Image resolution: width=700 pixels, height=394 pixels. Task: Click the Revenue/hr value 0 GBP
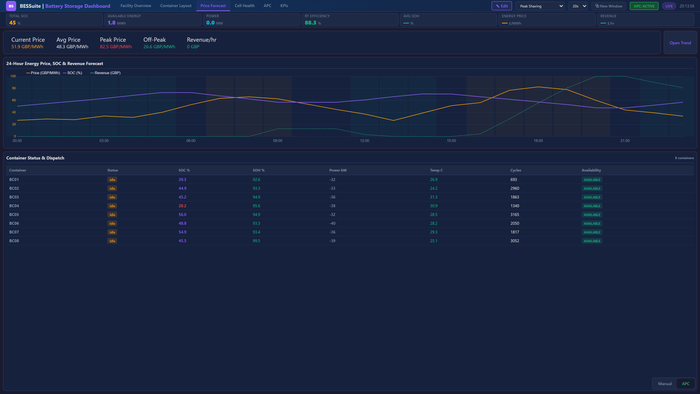click(x=193, y=47)
